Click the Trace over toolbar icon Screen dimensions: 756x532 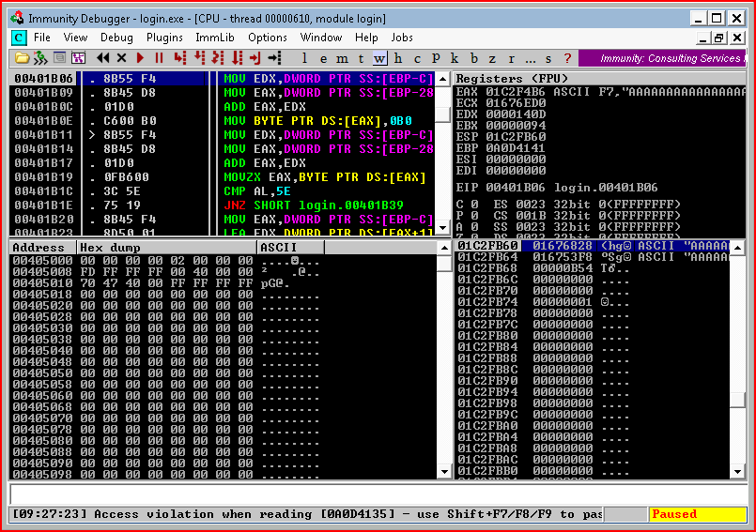237,58
